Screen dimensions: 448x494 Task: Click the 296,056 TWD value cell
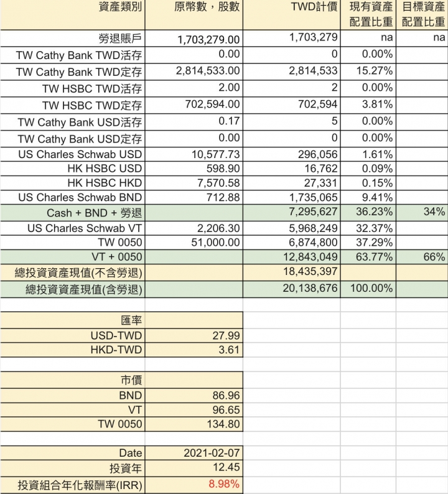(x=292, y=154)
